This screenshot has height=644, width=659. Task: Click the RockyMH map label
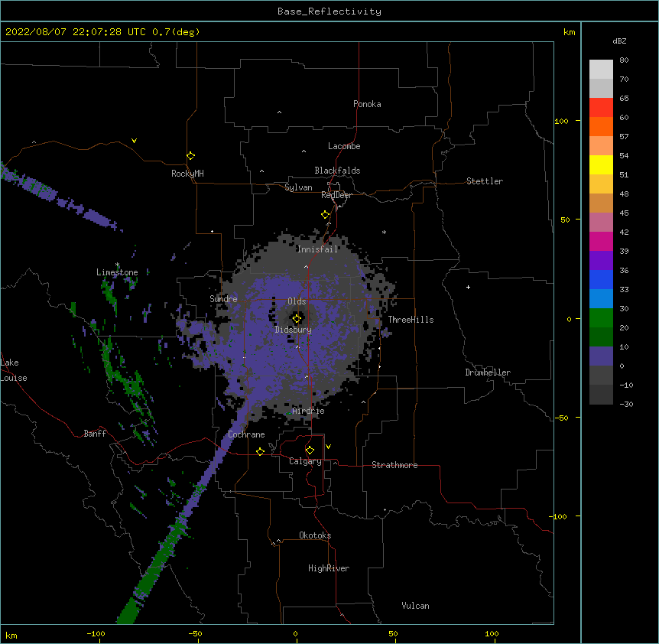coord(187,174)
